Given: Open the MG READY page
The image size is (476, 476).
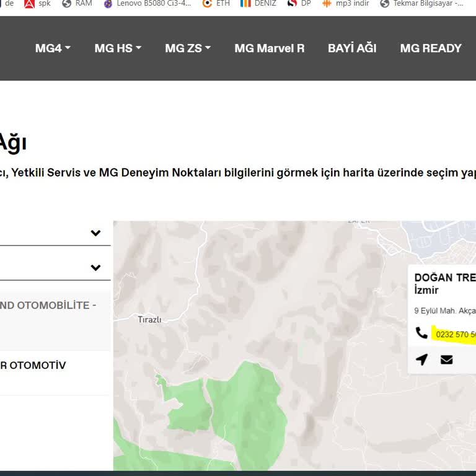Looking at the screenshot, I should click(431, 48).
